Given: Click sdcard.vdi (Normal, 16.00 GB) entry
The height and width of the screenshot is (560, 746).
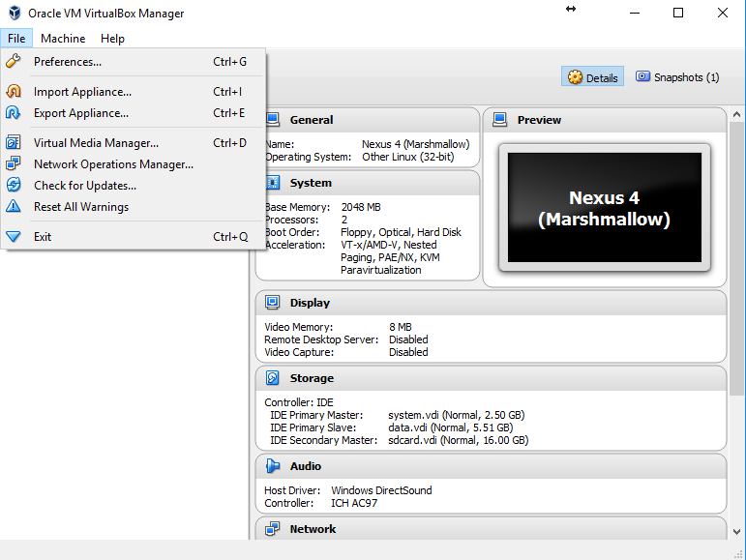Looking at the screenshot, I should 459,441.
